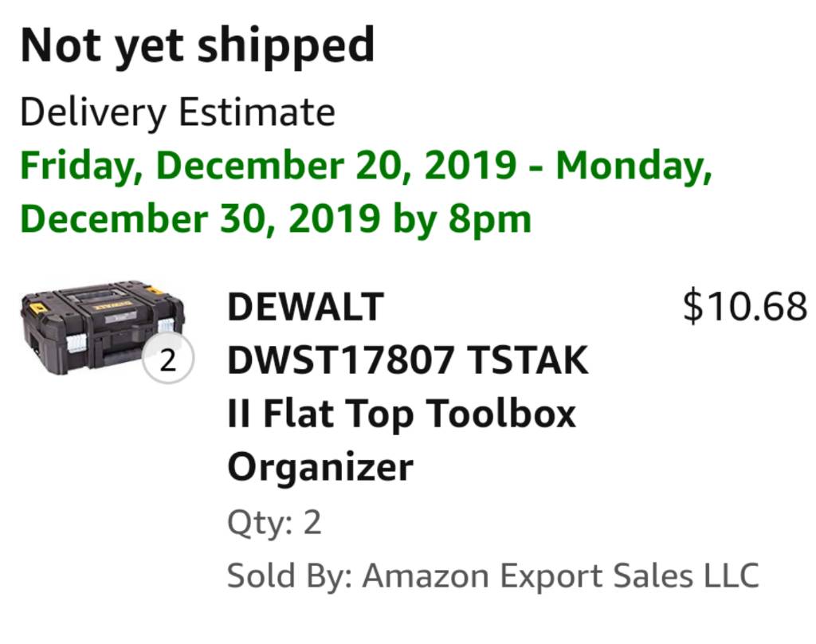Screen dimensions: 816x644
Task: Tap the "Qty: 2" quantity text
Action: click(274, 523)
